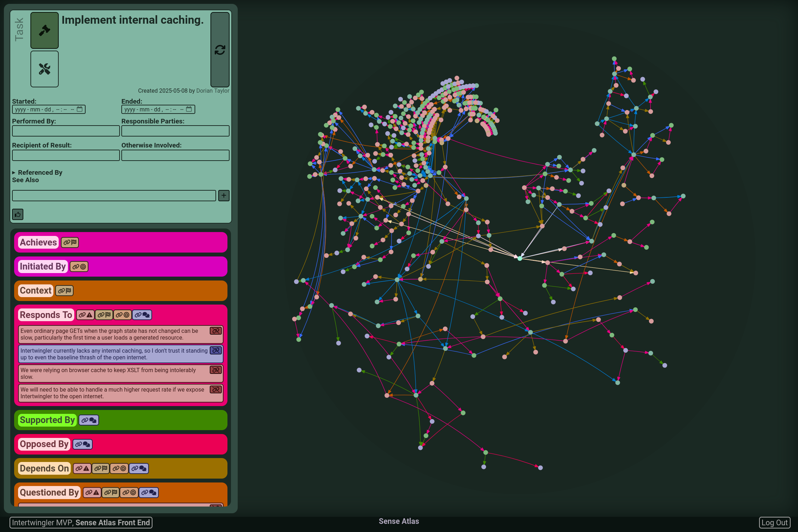Detach the statement about lacking internal caching
Screen dimensions: 798x532
[216, 351]
